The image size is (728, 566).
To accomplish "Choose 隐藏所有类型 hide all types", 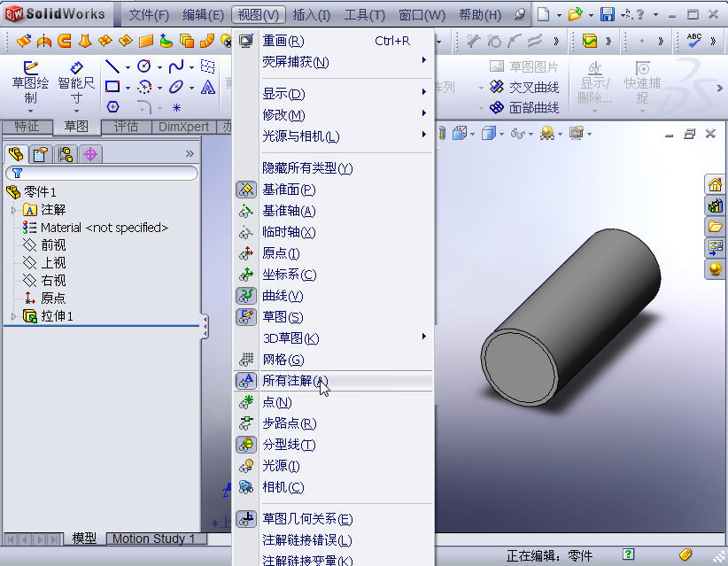I will 333,167.
